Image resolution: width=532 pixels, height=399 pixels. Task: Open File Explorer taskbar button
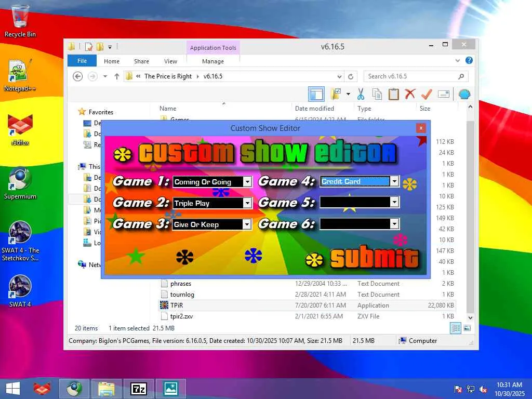(106, 389)
